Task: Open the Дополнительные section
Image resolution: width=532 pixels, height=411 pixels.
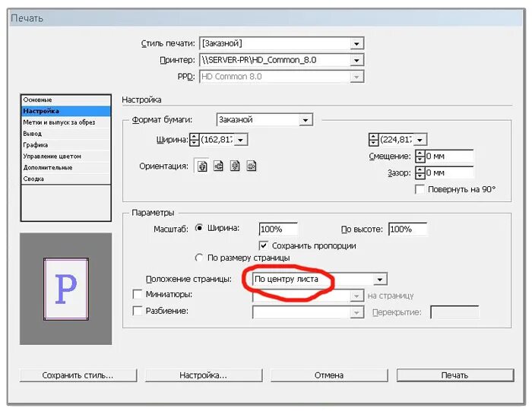Action: (66, 168)
